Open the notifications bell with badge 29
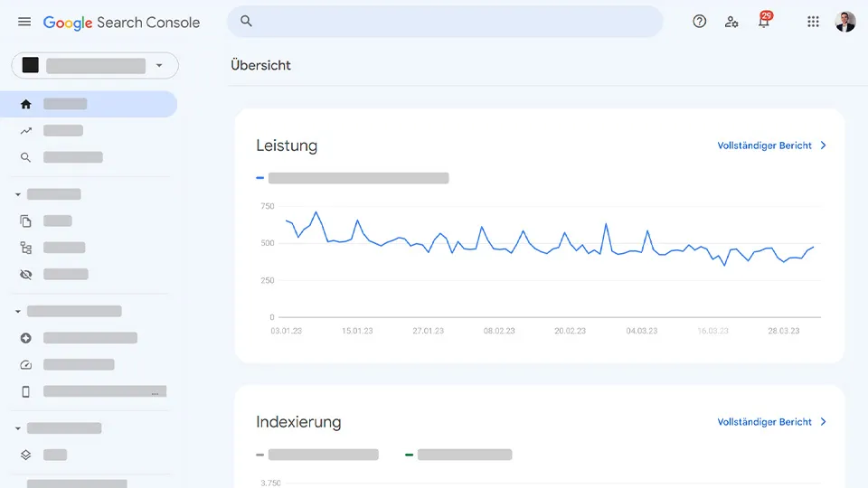 click(765, 21)
